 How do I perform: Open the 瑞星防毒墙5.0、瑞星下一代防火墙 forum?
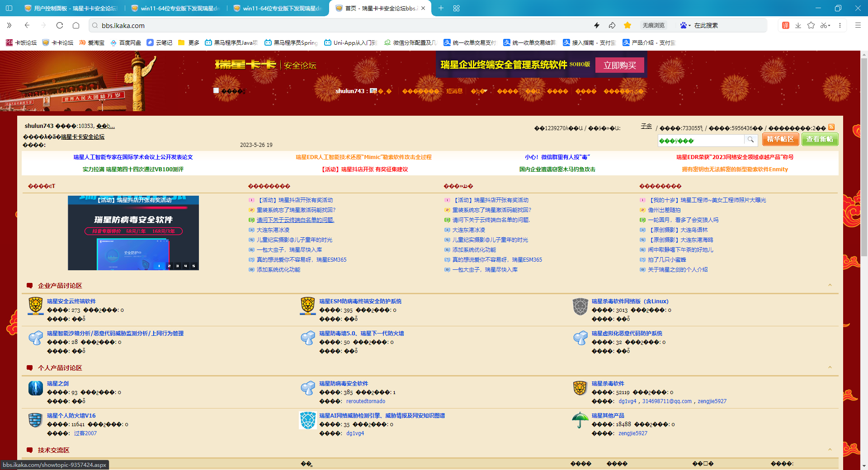click(x=362, y=334)
